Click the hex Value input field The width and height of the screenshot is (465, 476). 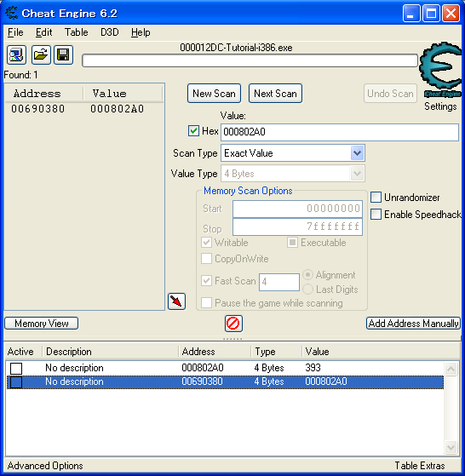click(x=340, y=132)
